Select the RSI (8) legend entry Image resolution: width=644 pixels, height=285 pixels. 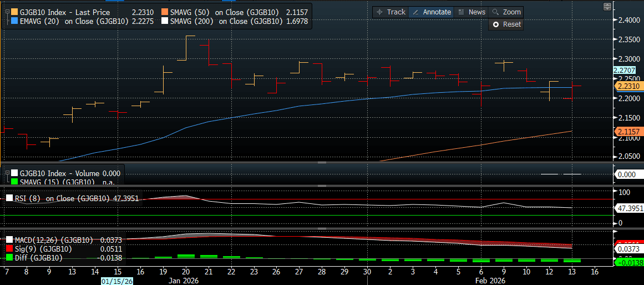[x=72, y=198]
